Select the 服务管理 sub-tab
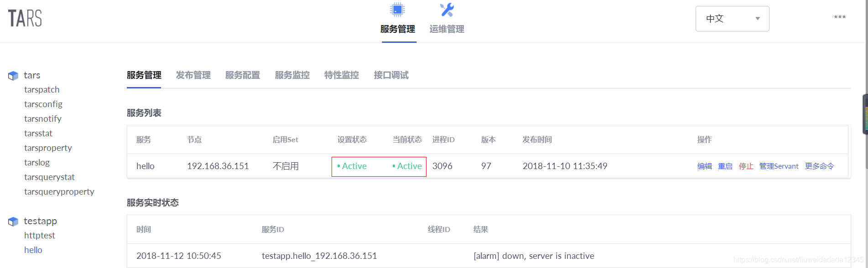 [x=144, y=75]
